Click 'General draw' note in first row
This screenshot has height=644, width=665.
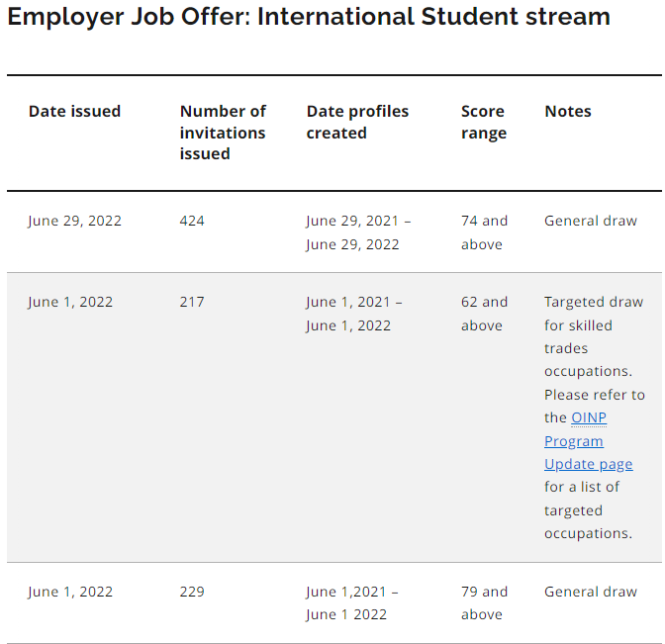[x=591, y=221]
